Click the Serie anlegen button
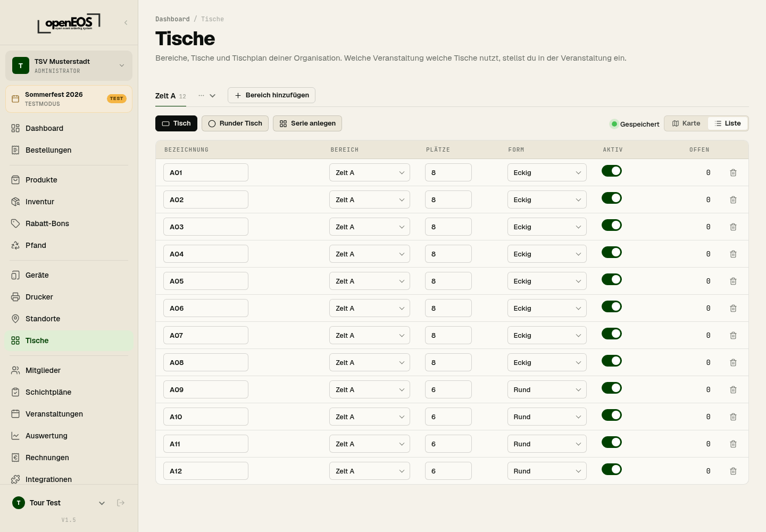This screenshot has height=532, width=766. 307,123
